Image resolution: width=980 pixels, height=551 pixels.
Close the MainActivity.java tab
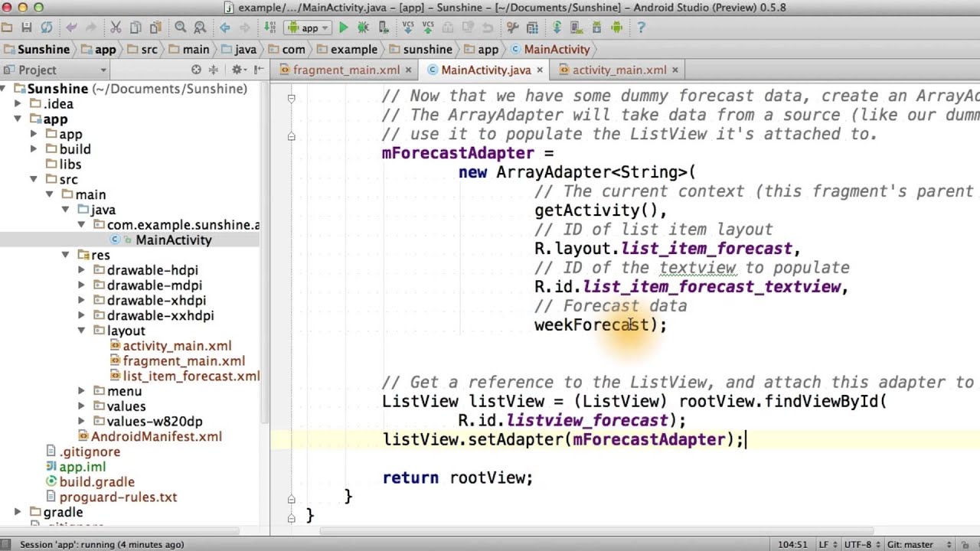click(x=539, y=70)
